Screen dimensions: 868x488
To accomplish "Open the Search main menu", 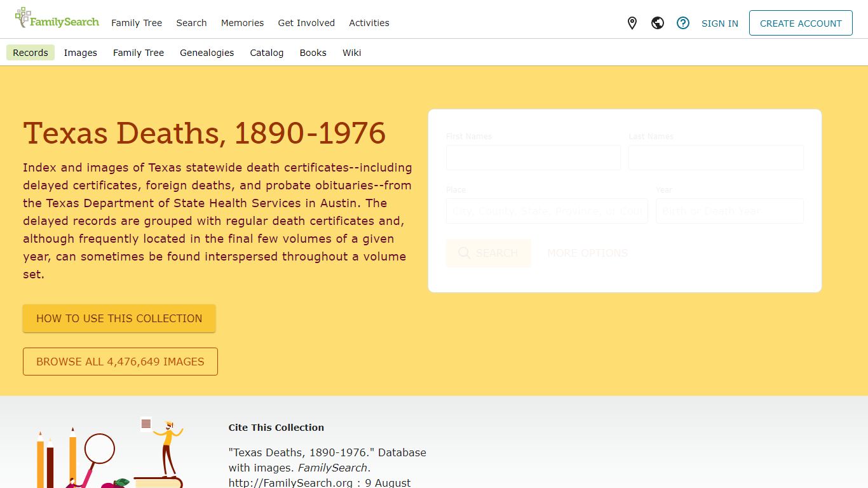I will [x=191, y=23].
